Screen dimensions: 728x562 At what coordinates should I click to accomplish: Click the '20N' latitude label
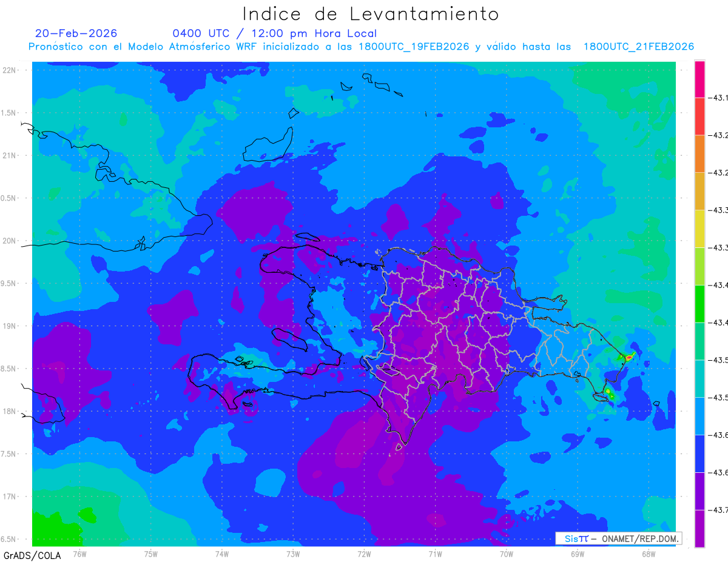point(9,241)
